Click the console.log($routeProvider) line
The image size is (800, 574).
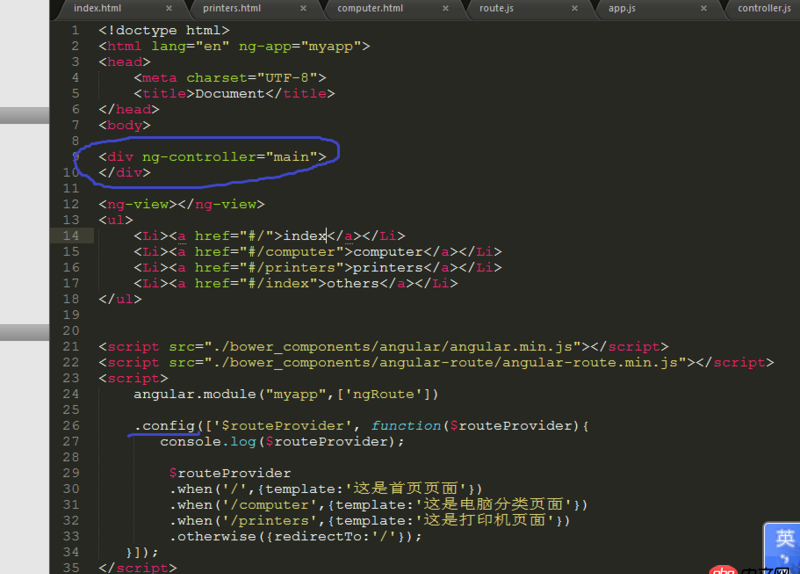tap(282, 442)
